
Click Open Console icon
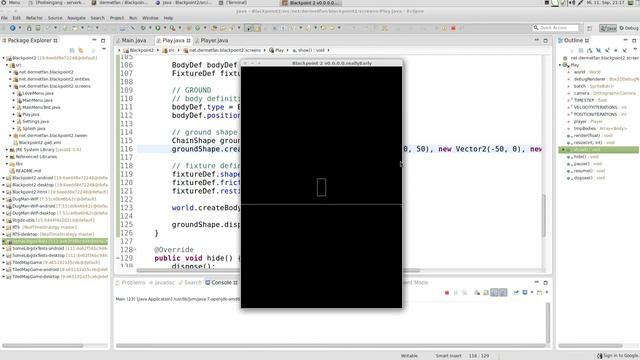540,293
